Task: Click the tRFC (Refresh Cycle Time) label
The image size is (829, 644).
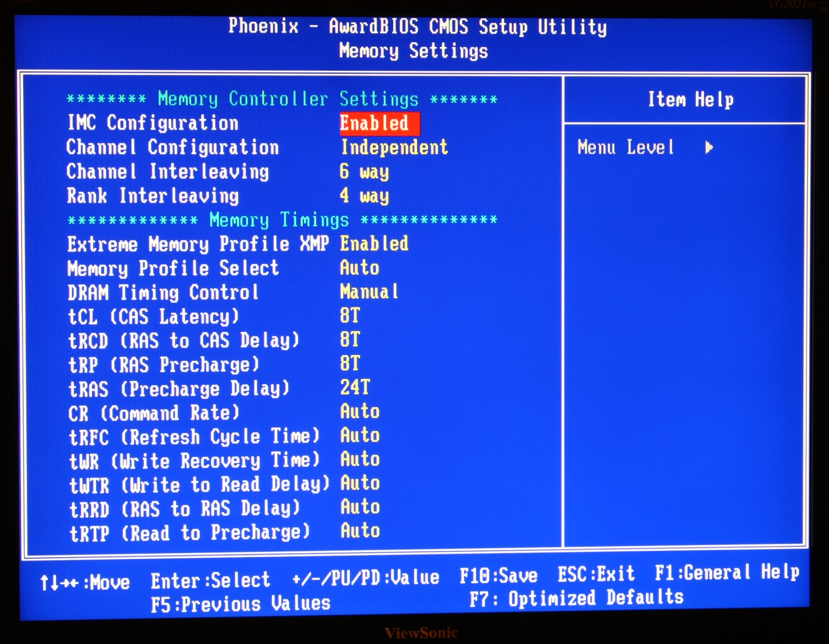Action: [x=194, y=437]
